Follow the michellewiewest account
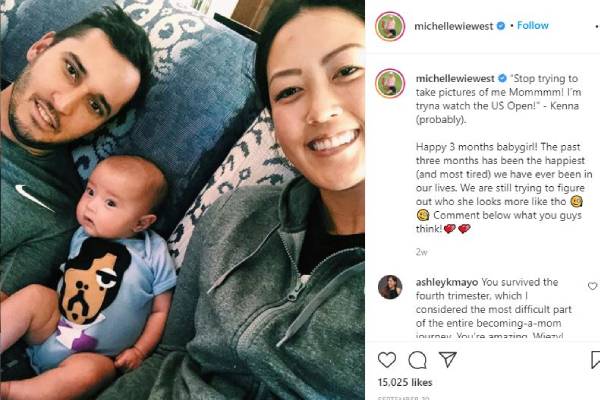The height and width of the screenshot is (400, 600). (533, 26)
